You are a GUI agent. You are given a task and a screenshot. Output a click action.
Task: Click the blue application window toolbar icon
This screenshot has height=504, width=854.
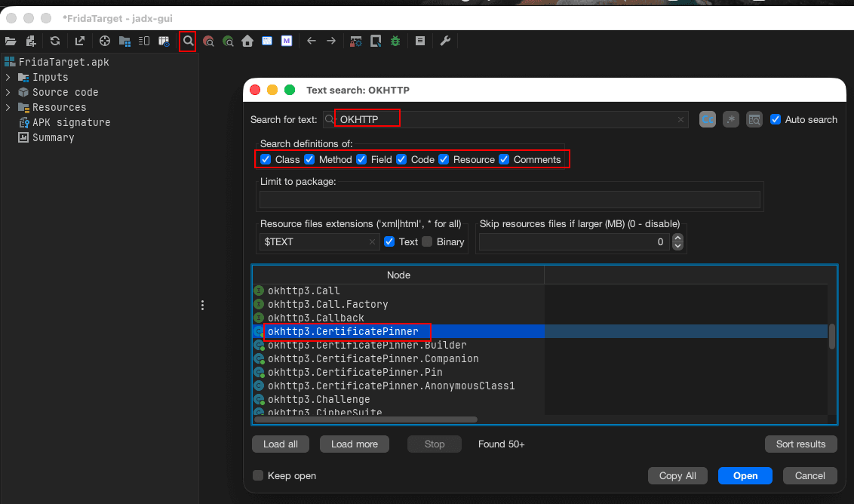pos(267,41)
